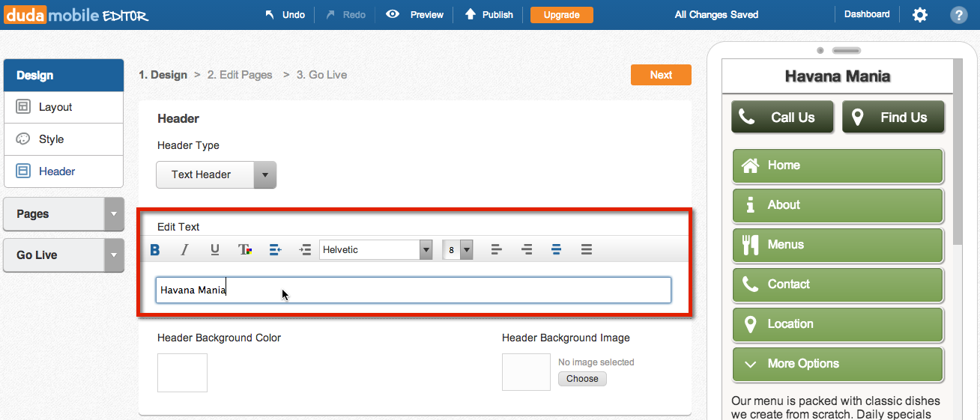
Task: Click the Publish upload arrow icon
Action: [471, 14]
